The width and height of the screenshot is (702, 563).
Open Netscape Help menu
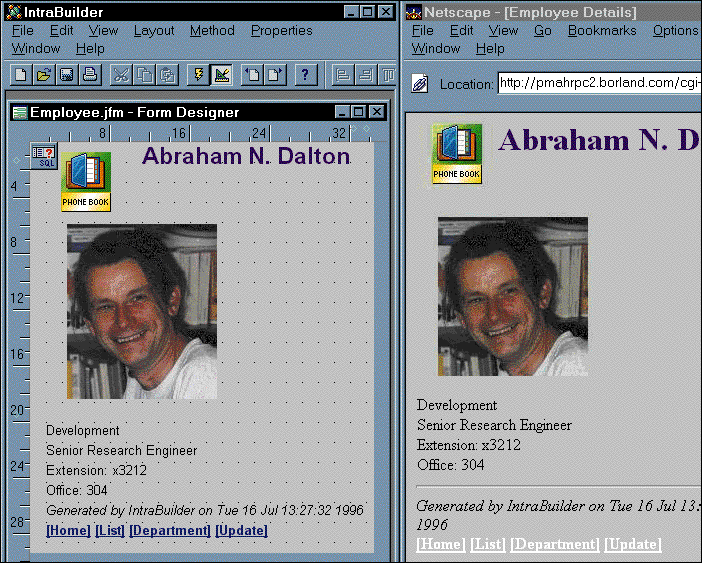(x=490, y=48)
